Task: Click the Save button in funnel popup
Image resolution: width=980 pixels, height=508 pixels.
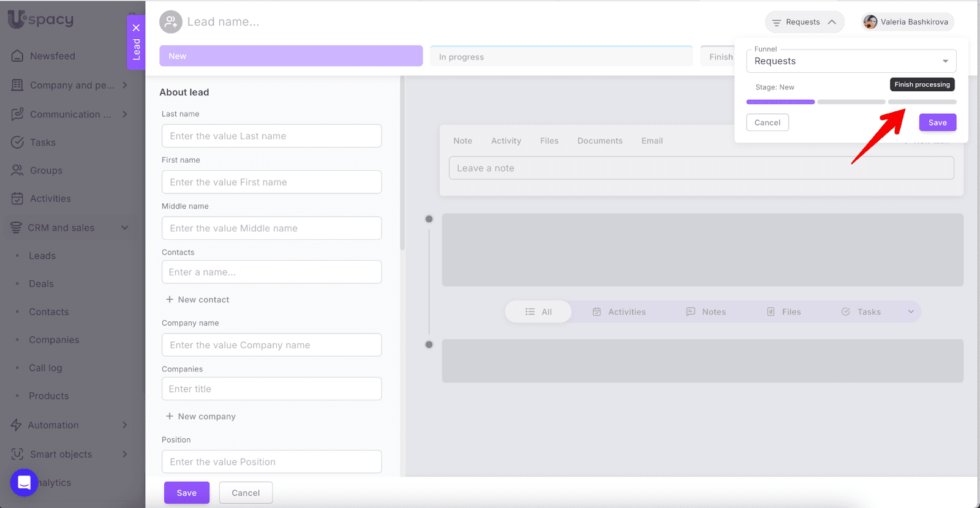Action: point(937,122)
